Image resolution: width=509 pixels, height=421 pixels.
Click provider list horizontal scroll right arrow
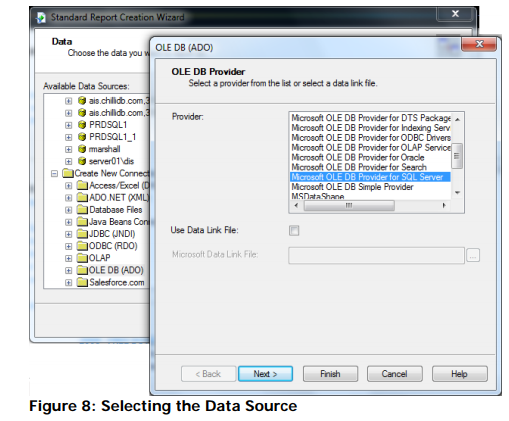click(x=444, y=205)
